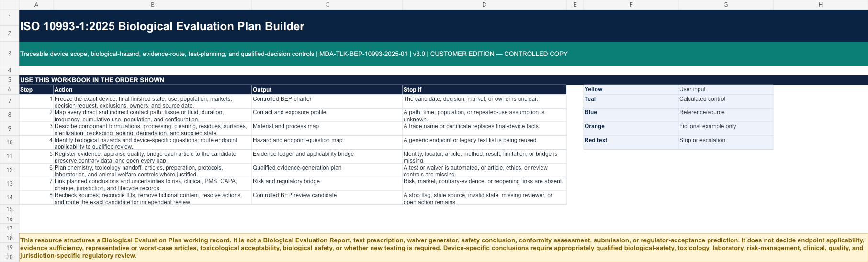This screenshot has width=868, height=262.
Task: Click legend value 'Fictional example only'
Action: click(725, 129)
